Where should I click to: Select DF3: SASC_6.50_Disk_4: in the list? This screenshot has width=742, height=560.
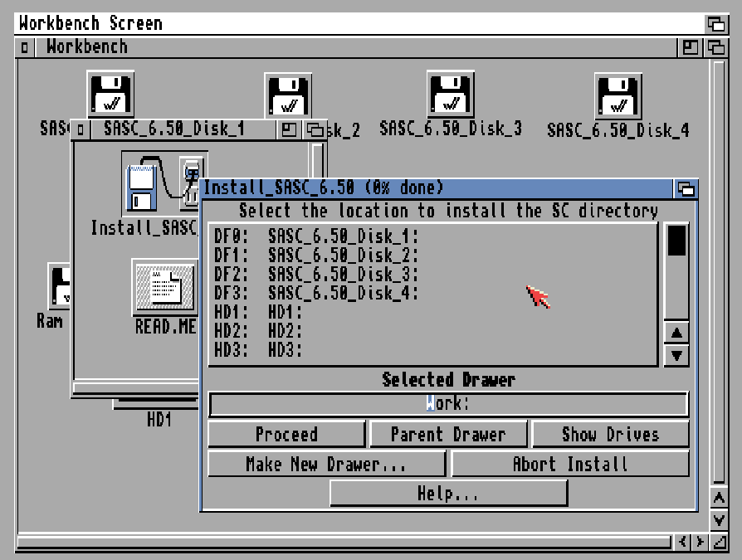point(433,293)
